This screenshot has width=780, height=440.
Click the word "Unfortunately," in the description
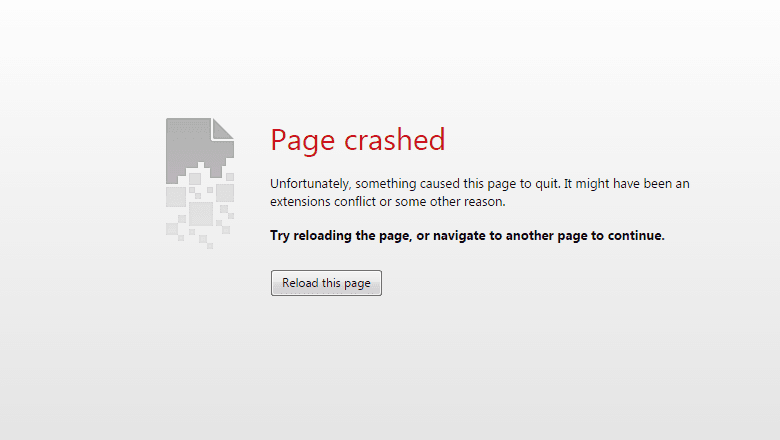(311, 184)
